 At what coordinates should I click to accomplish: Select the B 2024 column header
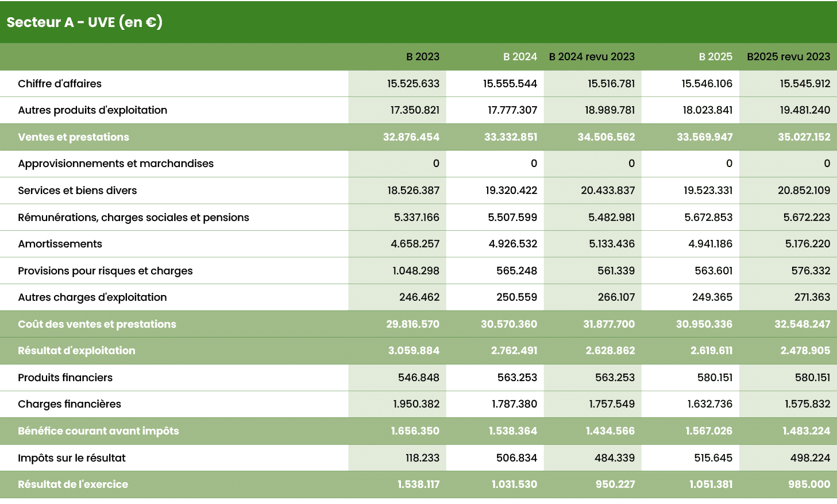point(519,56)
